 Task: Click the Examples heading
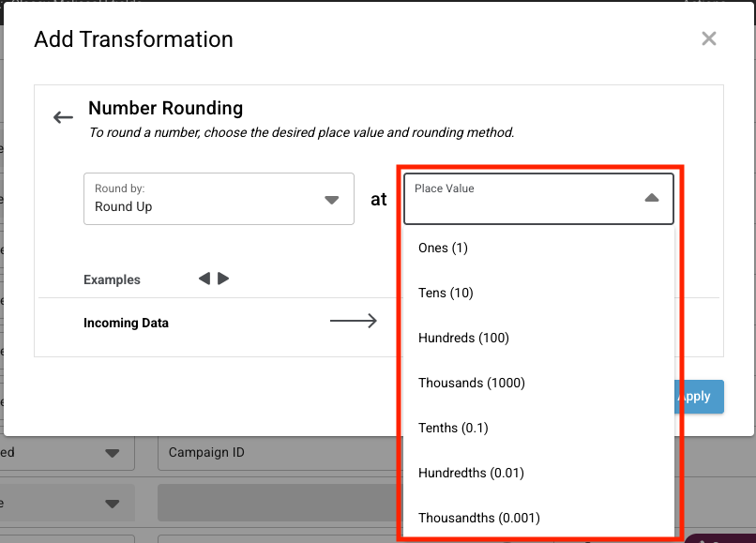(112, 279)
